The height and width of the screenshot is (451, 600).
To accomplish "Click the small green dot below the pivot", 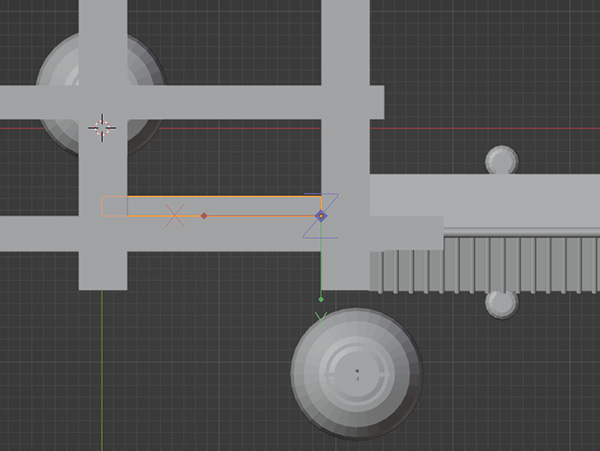I will tap(321, 298).
